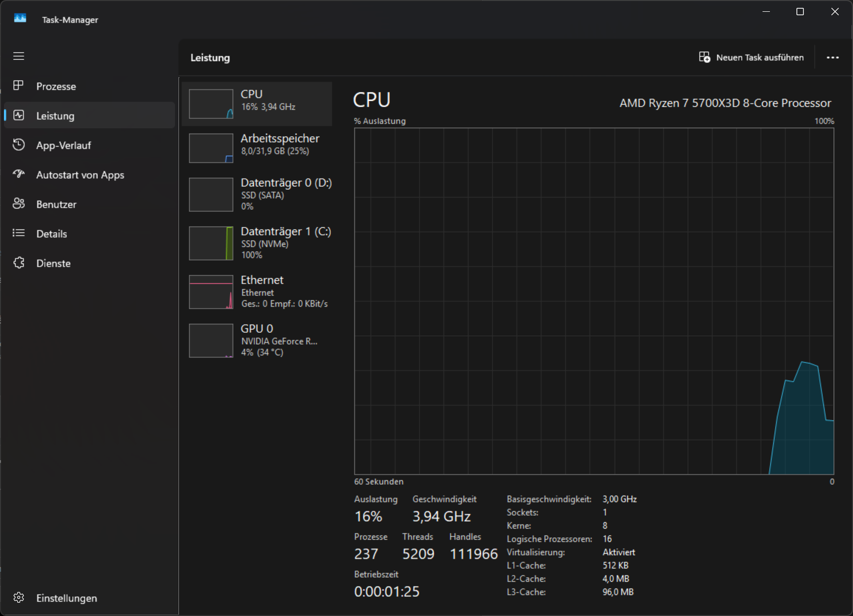Click the L1-Cache 512 KB value
Viewport: 853px width, 616px height.
coord(616,565)
